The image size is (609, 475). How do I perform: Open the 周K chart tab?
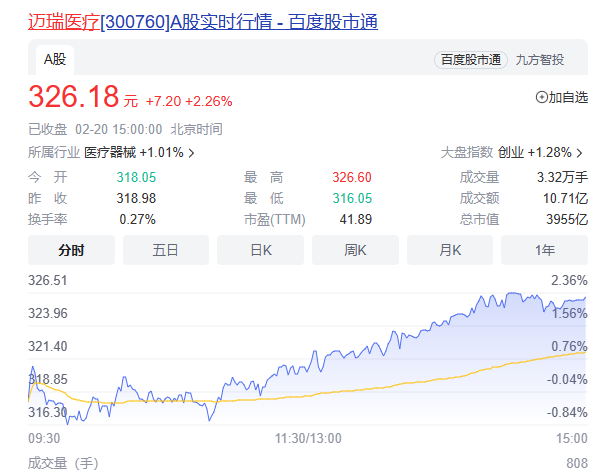pos(355,250)
